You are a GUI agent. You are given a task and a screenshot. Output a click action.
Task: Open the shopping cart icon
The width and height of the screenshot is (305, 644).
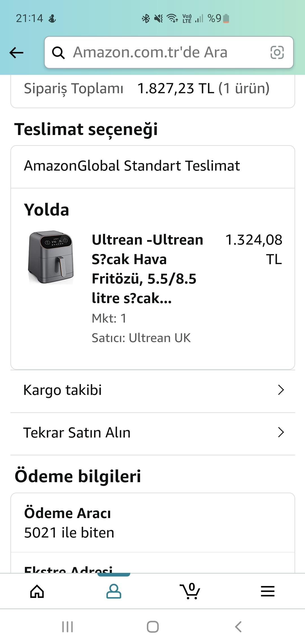tap(190, 591)
